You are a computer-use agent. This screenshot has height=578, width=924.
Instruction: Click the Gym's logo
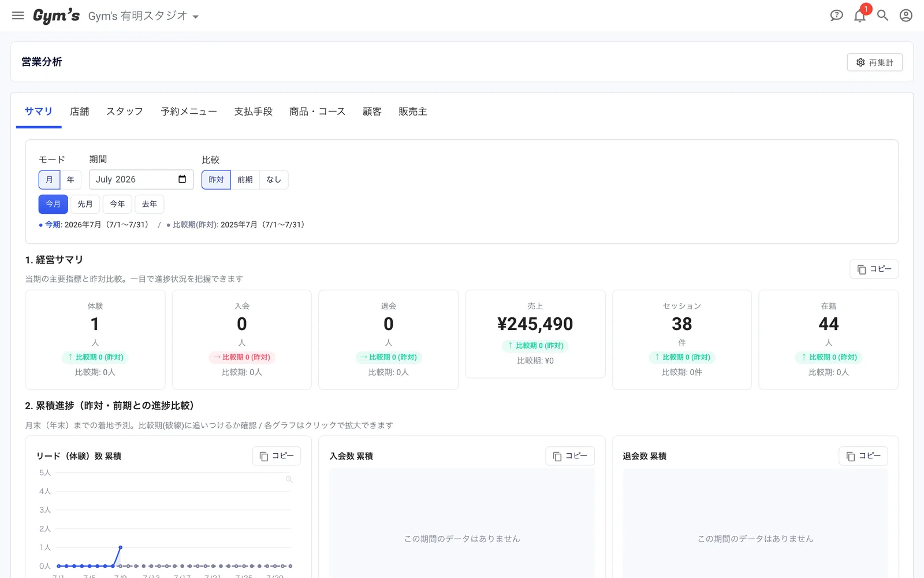(x=56, y=16)
